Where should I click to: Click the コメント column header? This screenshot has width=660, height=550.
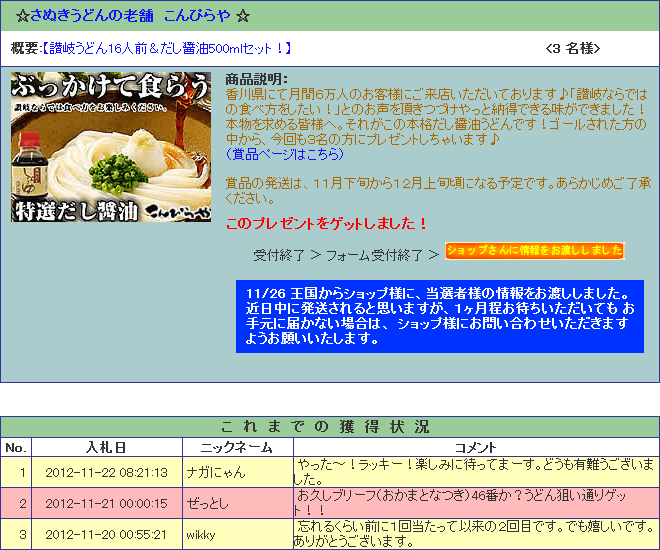click(476, 447)
